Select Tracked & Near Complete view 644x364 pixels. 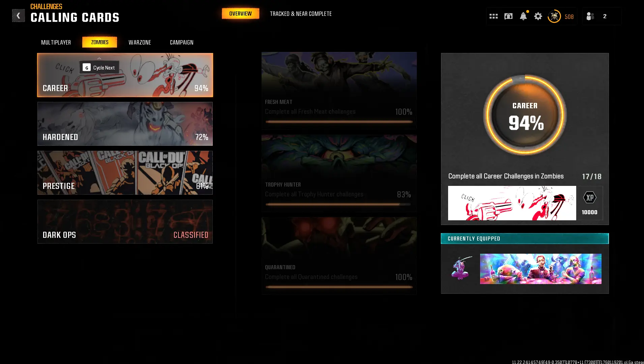[x=300, y=14]
